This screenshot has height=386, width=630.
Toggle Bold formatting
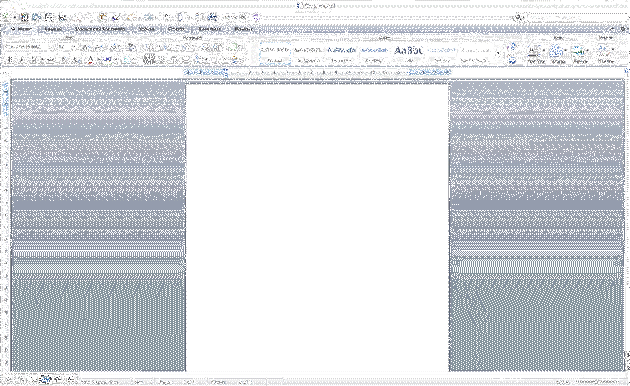[10, 60]
